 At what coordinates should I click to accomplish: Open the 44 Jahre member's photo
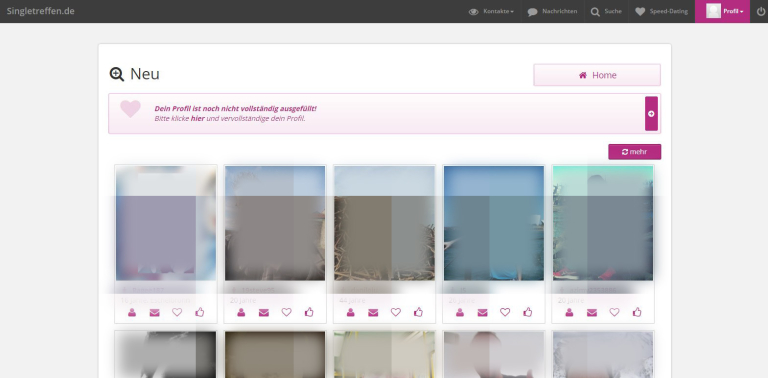[x=384, y=223]
